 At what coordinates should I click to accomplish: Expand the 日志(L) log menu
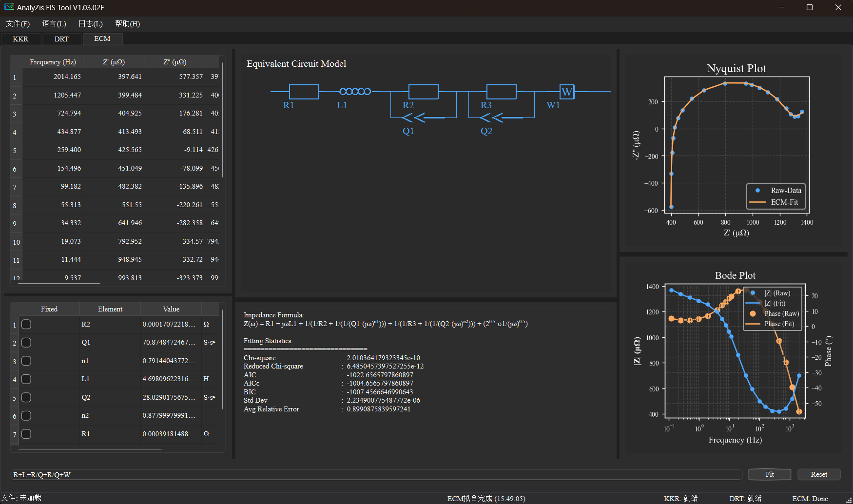tap(91, 24)
